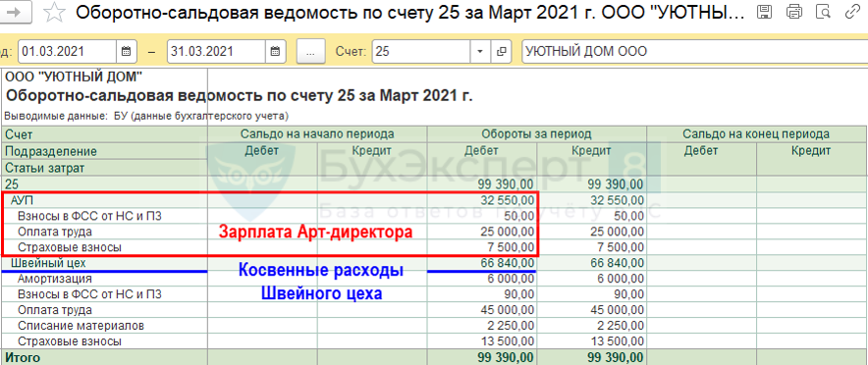
Task: Select Списание материалов row
Action: click(x=434, y=326)
